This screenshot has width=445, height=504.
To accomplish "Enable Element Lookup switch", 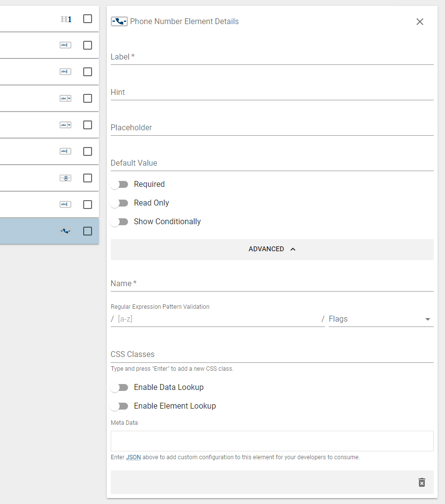I will pos(119,406).
